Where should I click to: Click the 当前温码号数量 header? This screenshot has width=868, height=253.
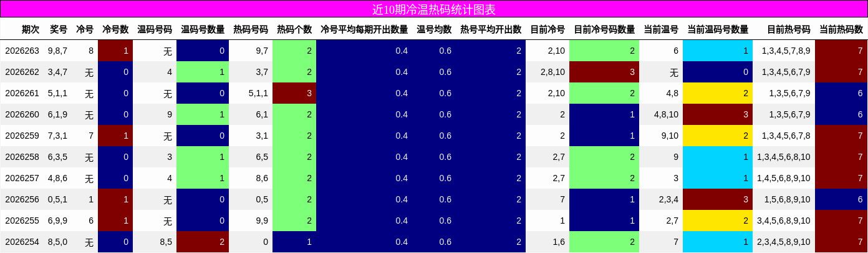(x=718, y=29)
